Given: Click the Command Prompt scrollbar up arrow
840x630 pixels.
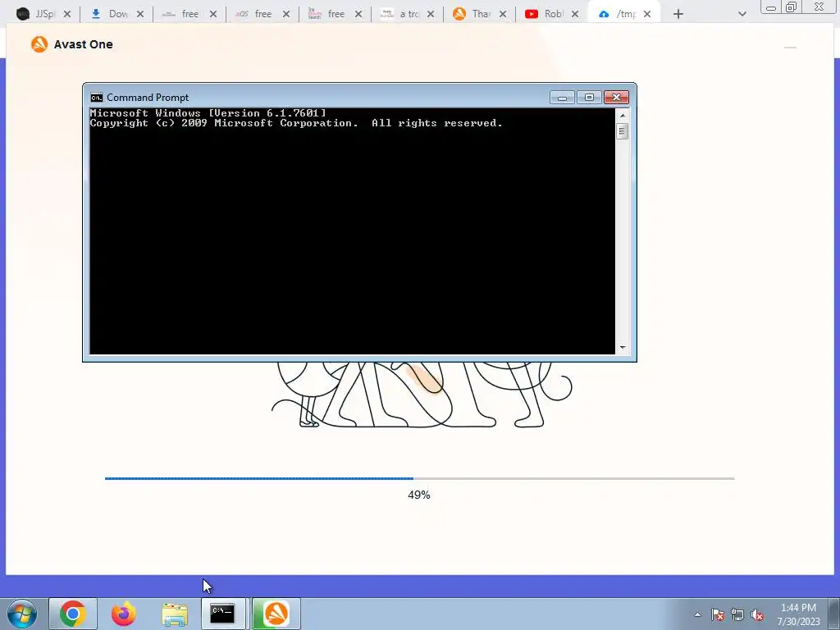Looking at the screenshot, I should pos(623,115).
